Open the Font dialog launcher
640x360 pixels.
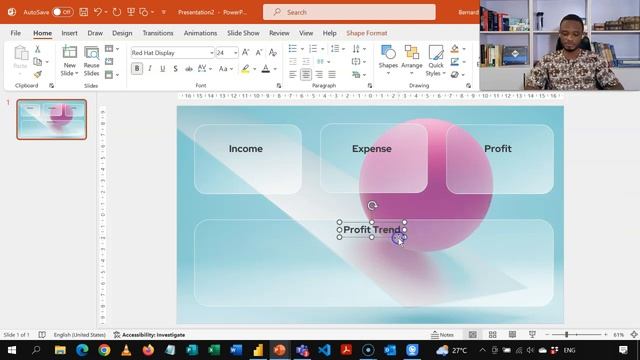coord(279,86)
